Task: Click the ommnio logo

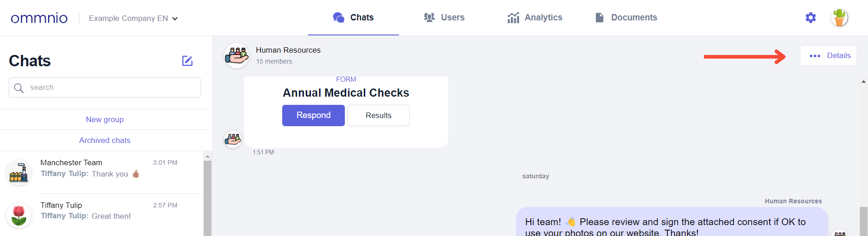Action: pos(39,18)
